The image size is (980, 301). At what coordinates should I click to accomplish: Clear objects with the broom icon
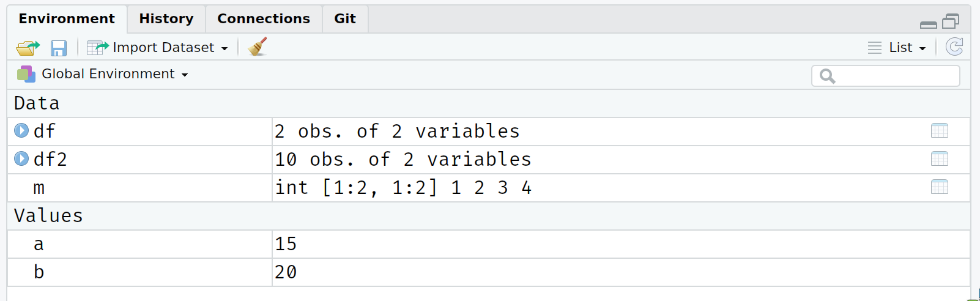(x=258, y=47)
